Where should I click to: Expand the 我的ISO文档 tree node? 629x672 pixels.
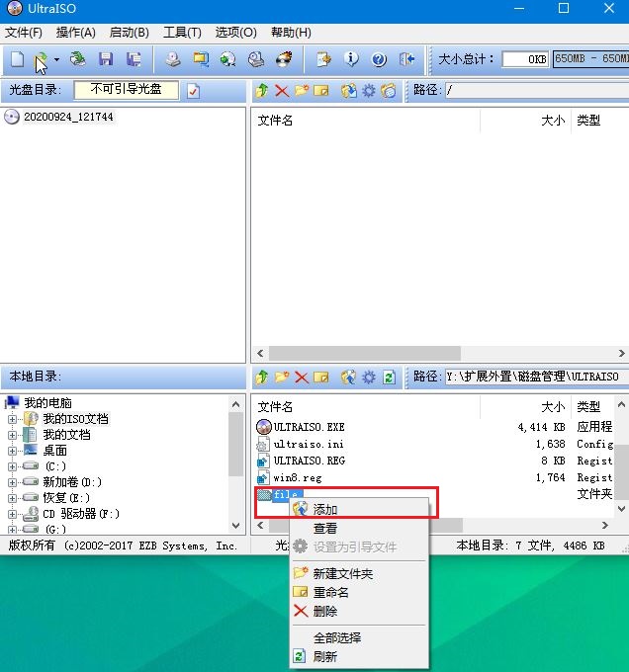(12, 419)
